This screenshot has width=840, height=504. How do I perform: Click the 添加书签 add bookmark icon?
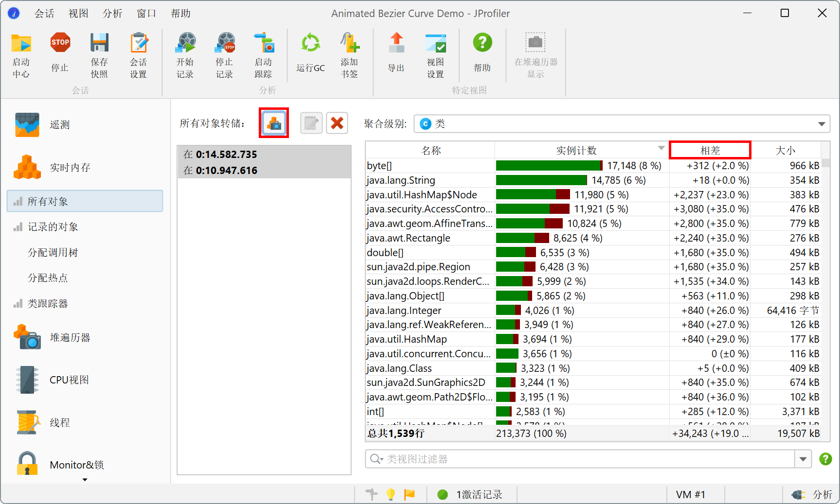tap(350, 43)
